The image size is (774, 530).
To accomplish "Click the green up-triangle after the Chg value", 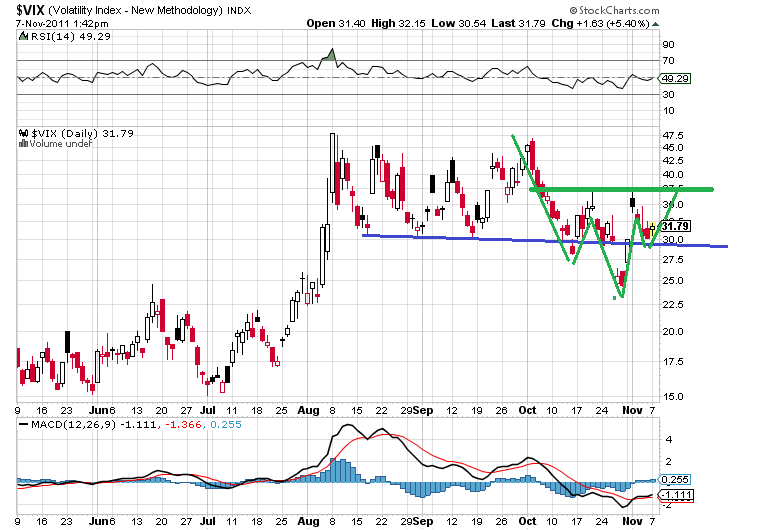I will [x=655, y=24].
